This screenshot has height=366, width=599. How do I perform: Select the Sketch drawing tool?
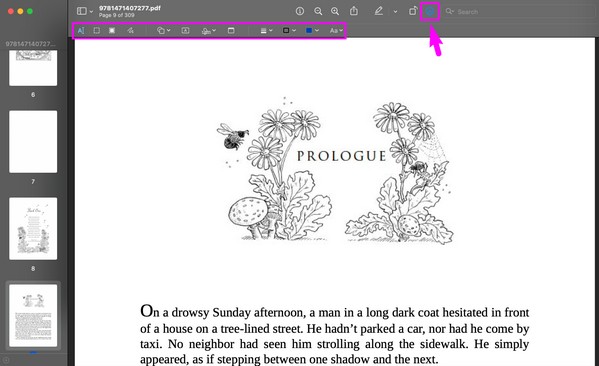pos(130,30)
